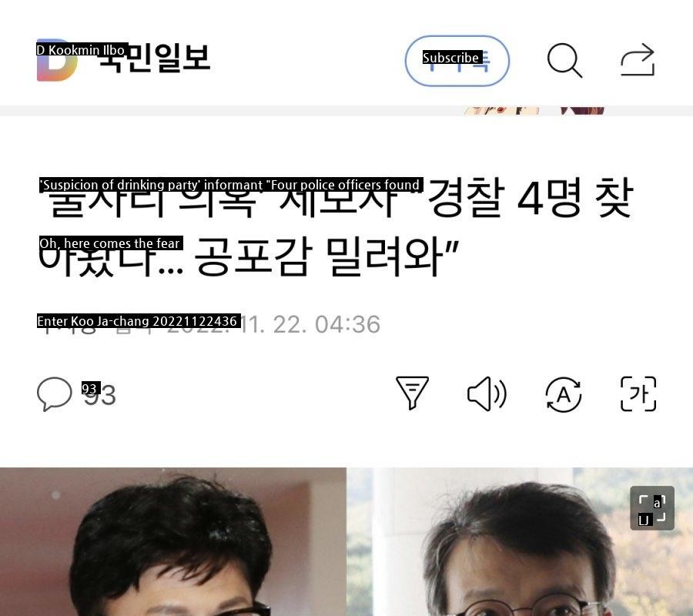The height and width of the screenshot is (616, 693).
Task: Click the gray divider bar below header
Action: 346,111
